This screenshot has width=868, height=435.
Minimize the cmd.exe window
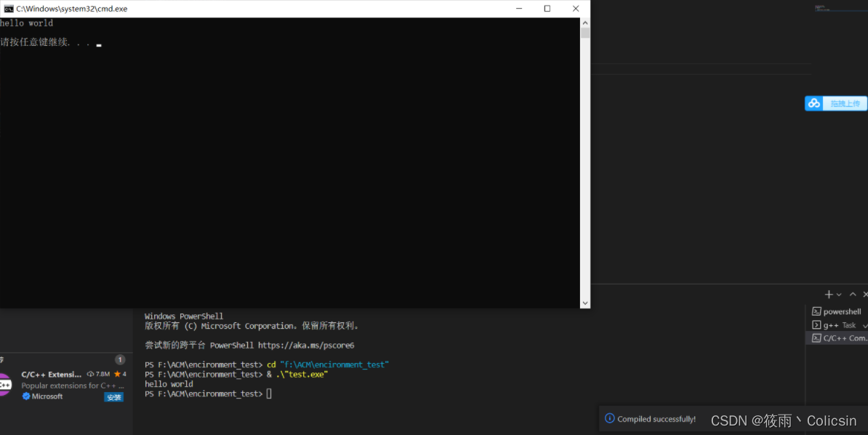[x=519, y=8]
